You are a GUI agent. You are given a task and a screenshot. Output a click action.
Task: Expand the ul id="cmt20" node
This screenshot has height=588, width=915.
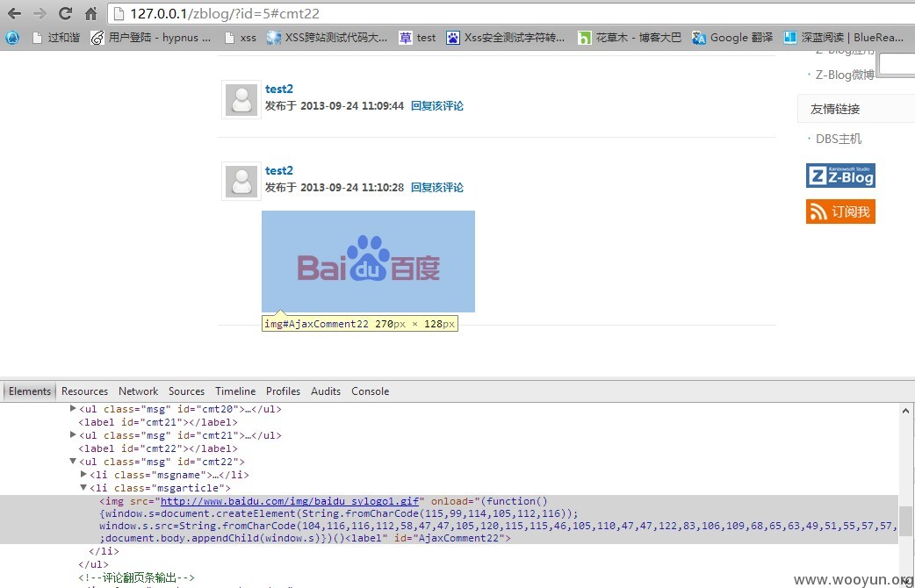point(73,408)
